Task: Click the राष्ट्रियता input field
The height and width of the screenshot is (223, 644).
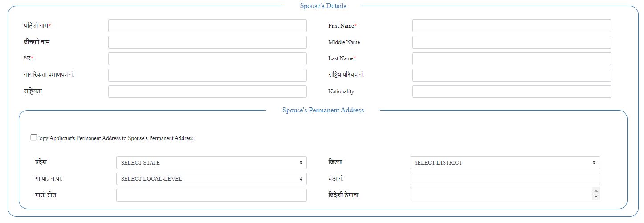Action: pyautogui.click(x=207, y=91)
